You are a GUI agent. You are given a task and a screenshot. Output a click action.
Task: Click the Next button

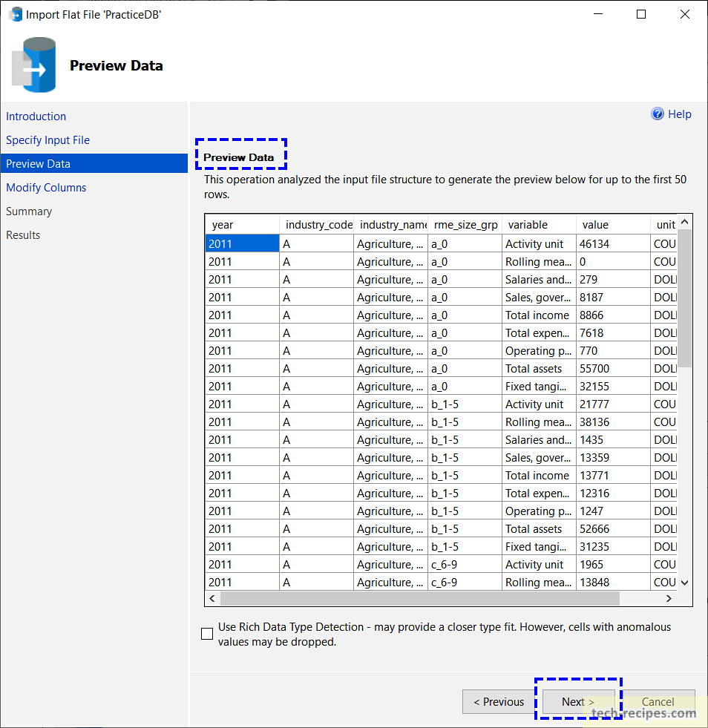tap(577, 701)
